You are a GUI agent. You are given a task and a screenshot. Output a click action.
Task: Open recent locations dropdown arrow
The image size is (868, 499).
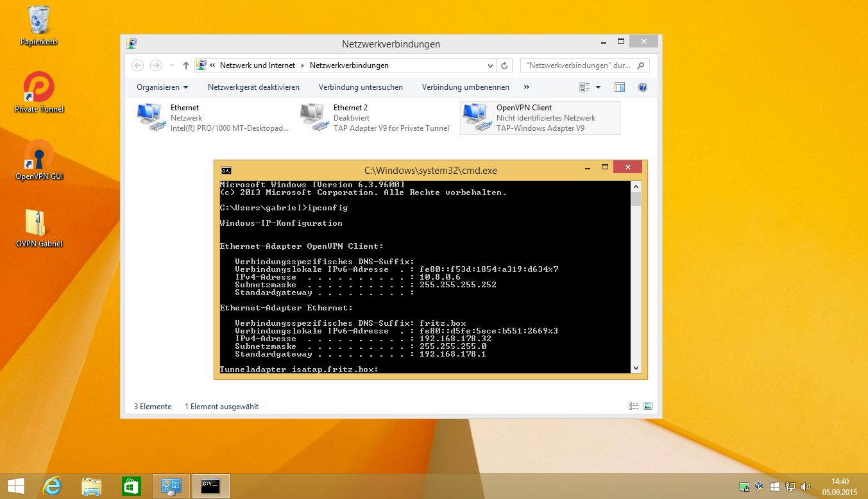coord(171,65)
